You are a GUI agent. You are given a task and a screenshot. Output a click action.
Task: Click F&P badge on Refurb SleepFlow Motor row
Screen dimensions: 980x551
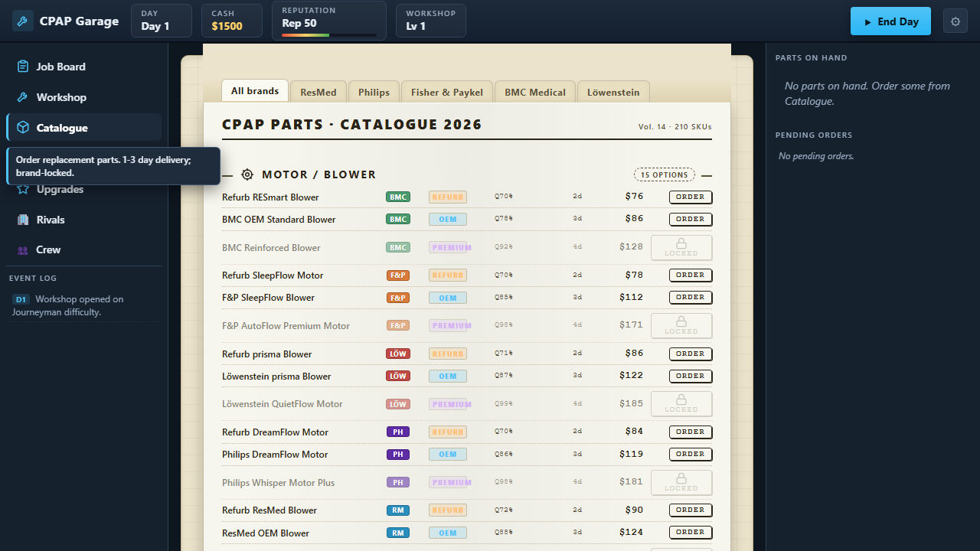coord(398,275)
